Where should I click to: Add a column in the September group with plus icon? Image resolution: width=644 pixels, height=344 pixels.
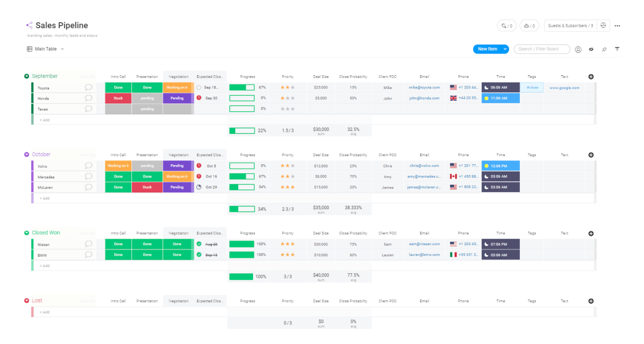[x=591, y=77]
